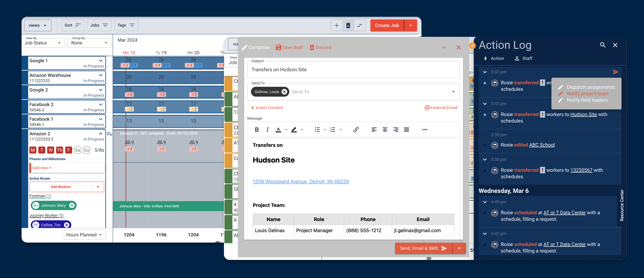Toggle the Saturday (Sa) day box

coord(77,150)
